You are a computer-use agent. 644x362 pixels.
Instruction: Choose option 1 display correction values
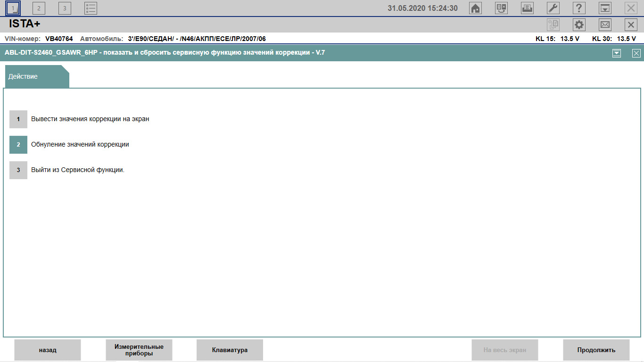coord(18,119)
